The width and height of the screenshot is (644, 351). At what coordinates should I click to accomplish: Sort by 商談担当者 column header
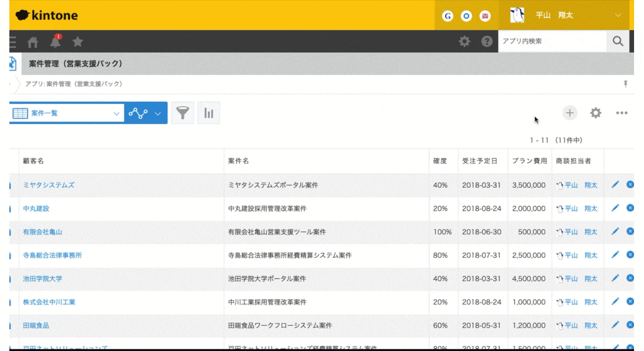point(573,161)
